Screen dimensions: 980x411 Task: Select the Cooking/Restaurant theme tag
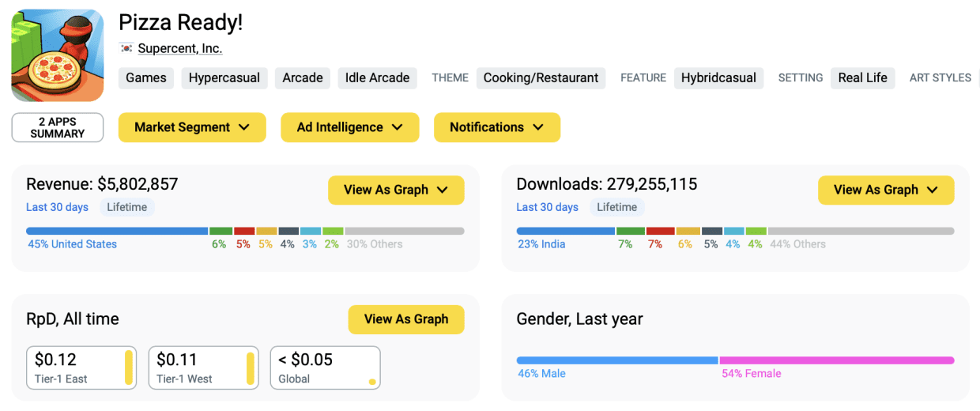click(541, 77)
